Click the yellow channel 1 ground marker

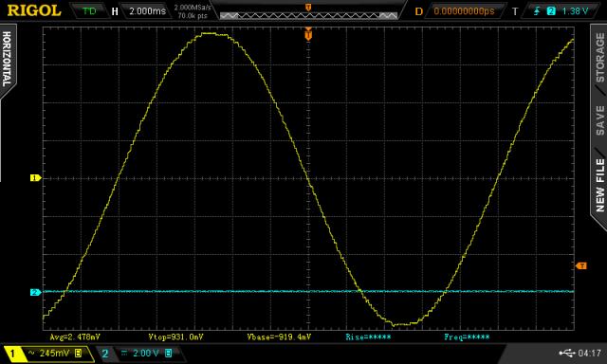(35, 178)
